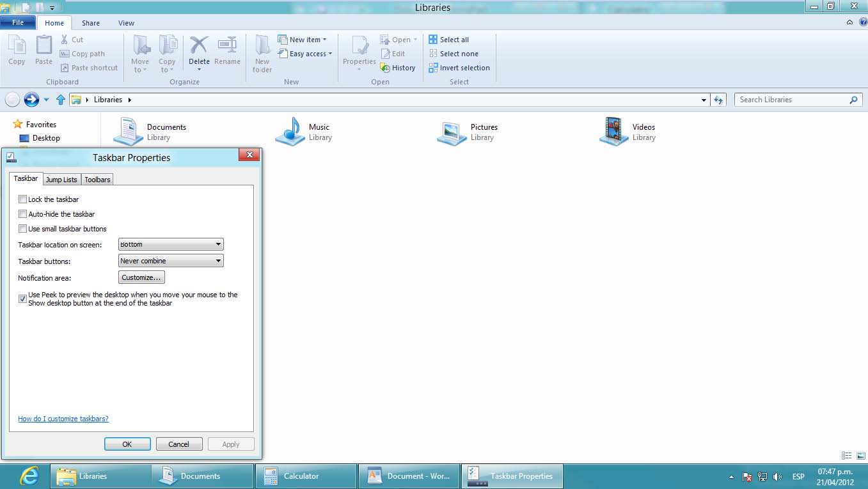
Task: Click the Select all icon
Action: pyautogui.click(x=433, y=40)
